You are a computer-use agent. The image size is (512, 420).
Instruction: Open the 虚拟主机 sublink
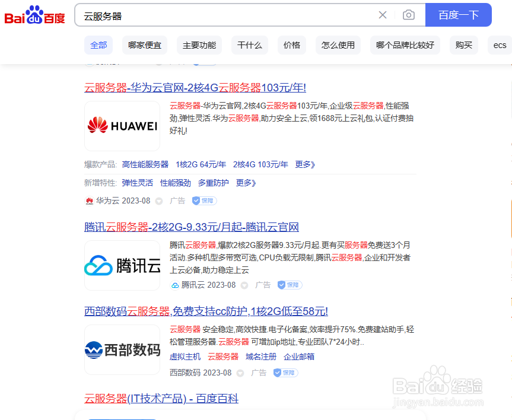[185, 357]
